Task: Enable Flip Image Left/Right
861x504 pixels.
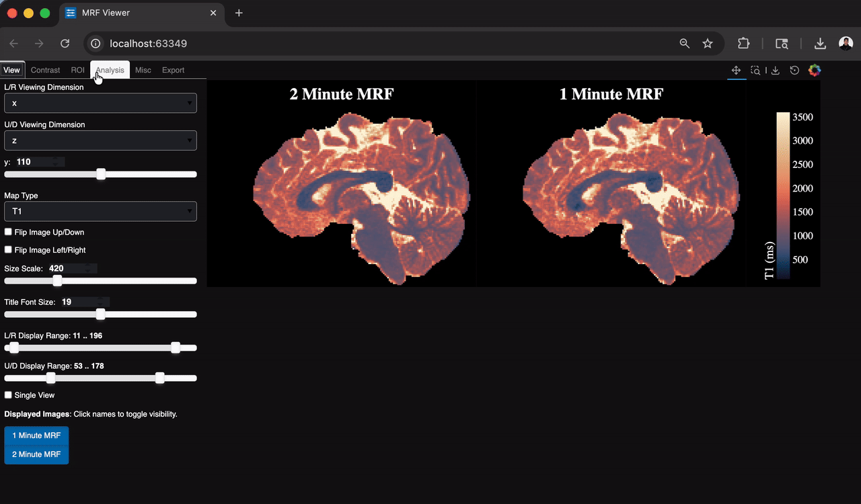Action: point(7,249)
